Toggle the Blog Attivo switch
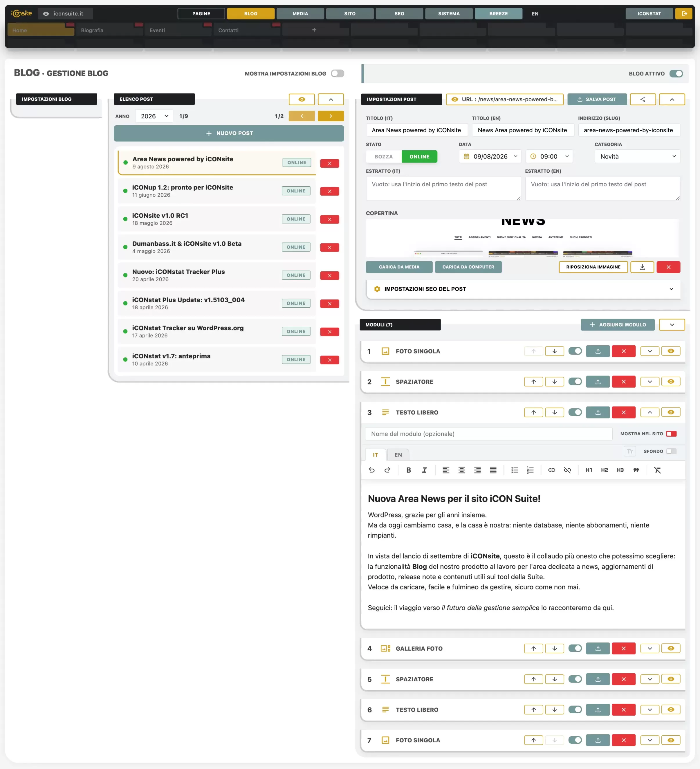The height and width of the screenshot is (769, 700). tap(676, 74)
